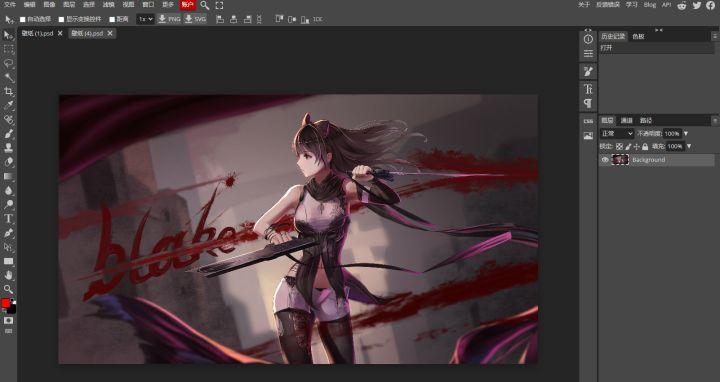
Task: Hide the Background layer via eye icon
Action: point(605,160)
